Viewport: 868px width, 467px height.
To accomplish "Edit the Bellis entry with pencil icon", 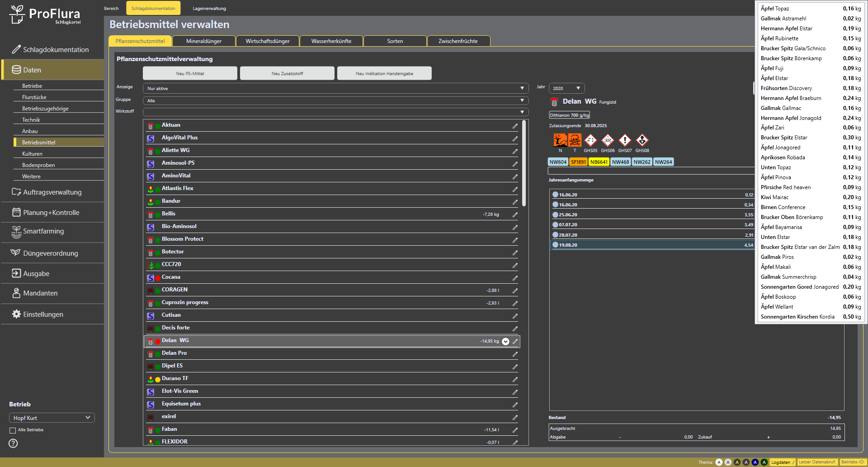I will 515,214.
